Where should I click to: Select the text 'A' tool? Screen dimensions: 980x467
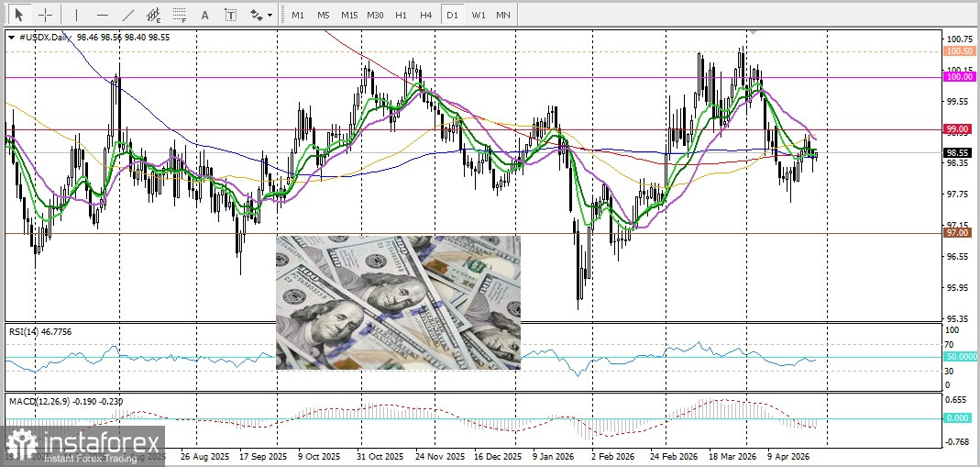[205, 16]
